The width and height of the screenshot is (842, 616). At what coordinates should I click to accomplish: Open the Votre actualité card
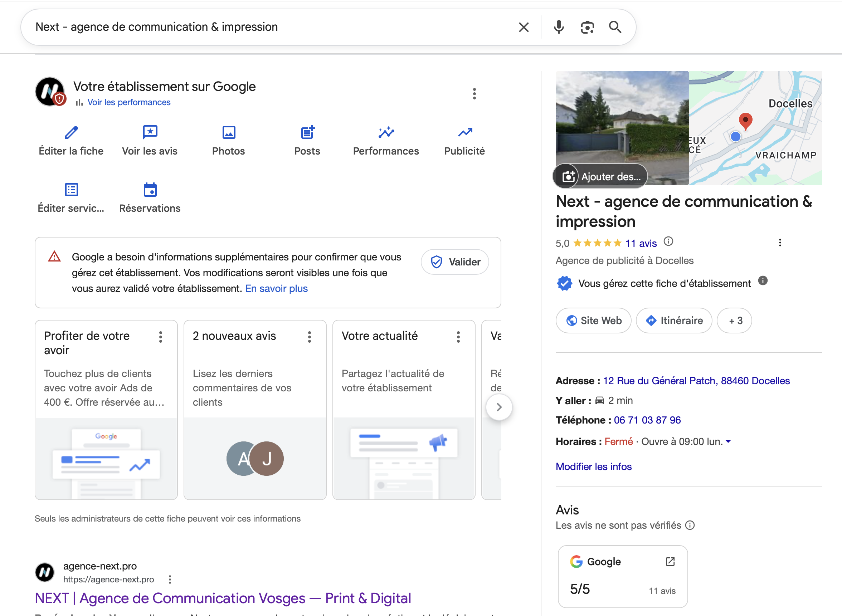[404, 410]
